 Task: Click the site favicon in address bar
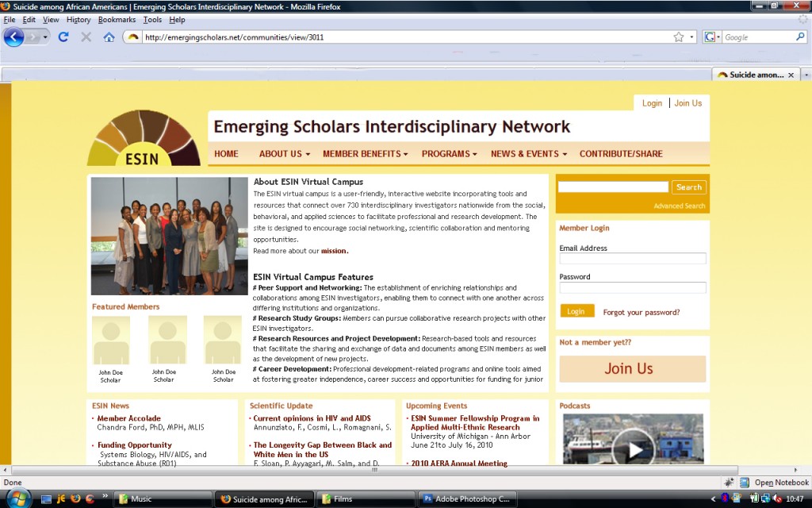(133, 37)
